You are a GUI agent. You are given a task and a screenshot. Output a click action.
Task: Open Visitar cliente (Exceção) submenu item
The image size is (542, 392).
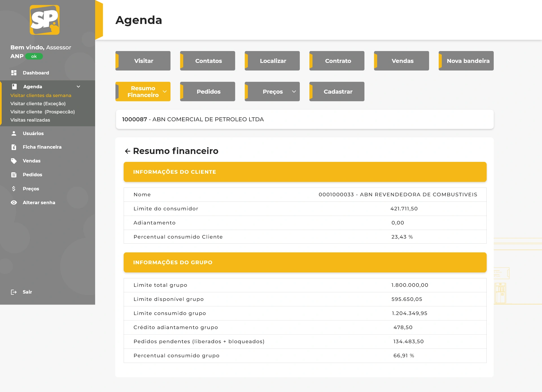point(38,103)
